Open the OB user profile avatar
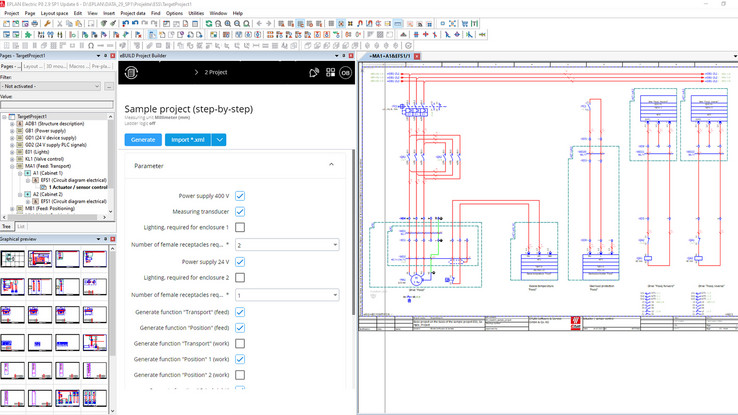This screenshot has height=415, width=738. (x=345, y=72)
